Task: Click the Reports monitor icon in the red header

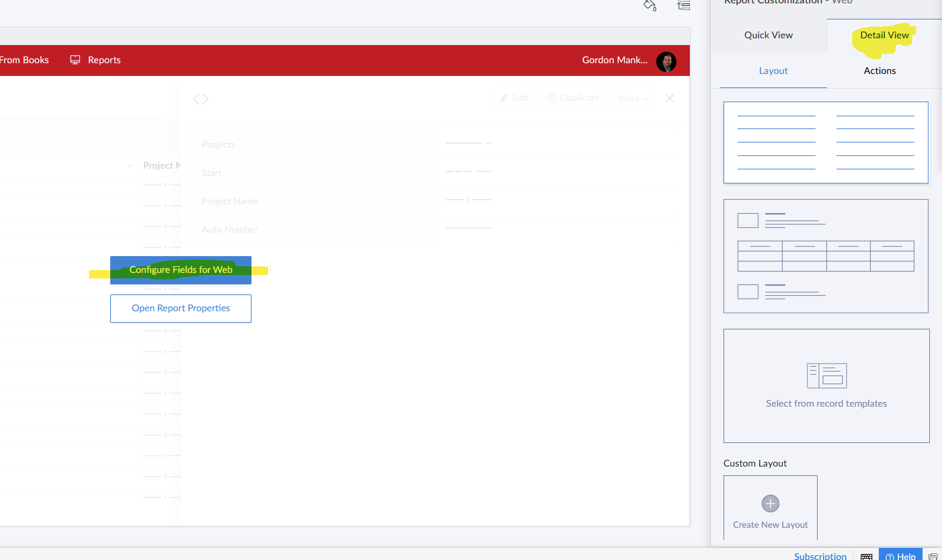Action: click(75, 60)
